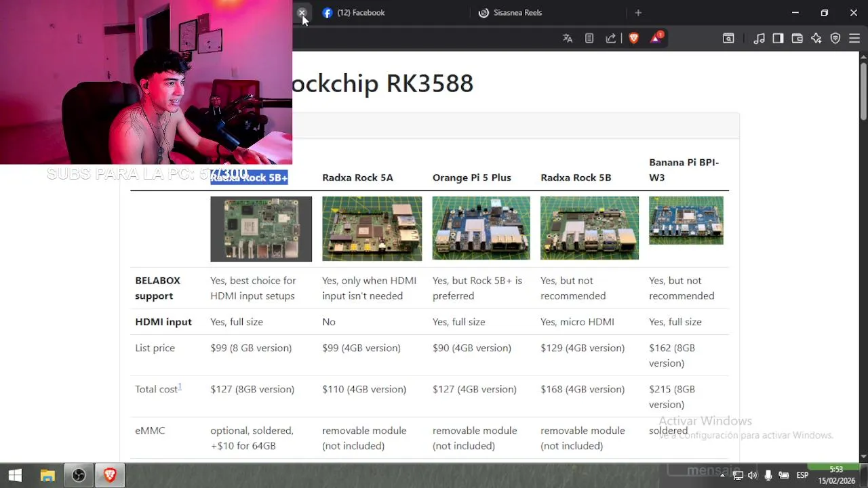Click the Orange Pi 5 Plus column header
Screen dimensions: 868x488
(472, 178)
